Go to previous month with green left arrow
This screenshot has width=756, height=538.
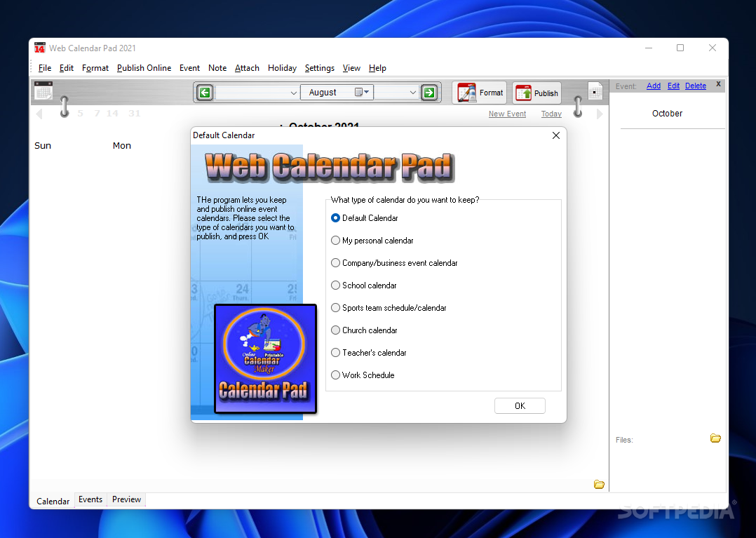point(205,93)
